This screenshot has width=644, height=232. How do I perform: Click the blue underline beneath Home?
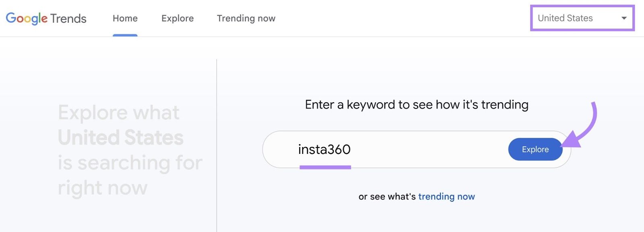click(125, 34)
